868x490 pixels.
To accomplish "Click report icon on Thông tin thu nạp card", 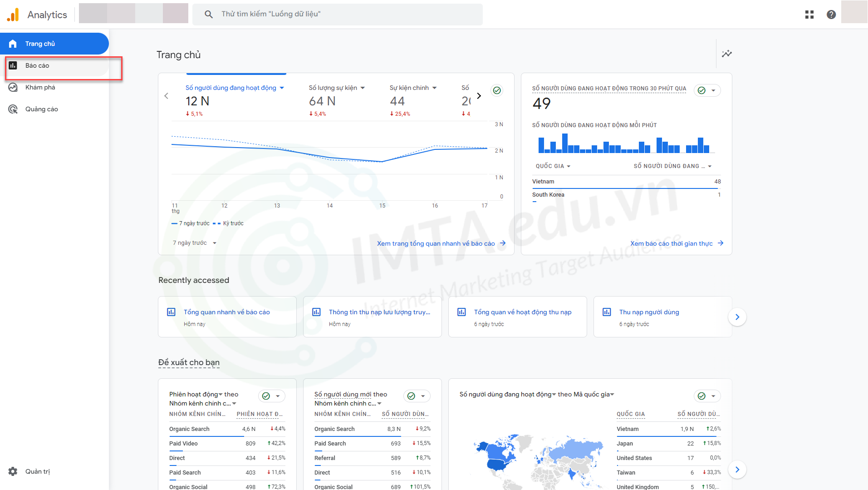I will 316,312.
